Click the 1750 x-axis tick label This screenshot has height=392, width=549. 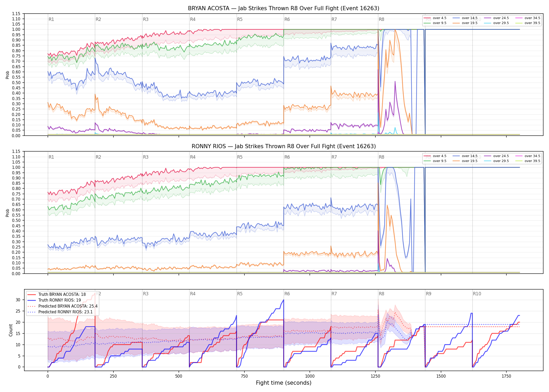point(506,376)
